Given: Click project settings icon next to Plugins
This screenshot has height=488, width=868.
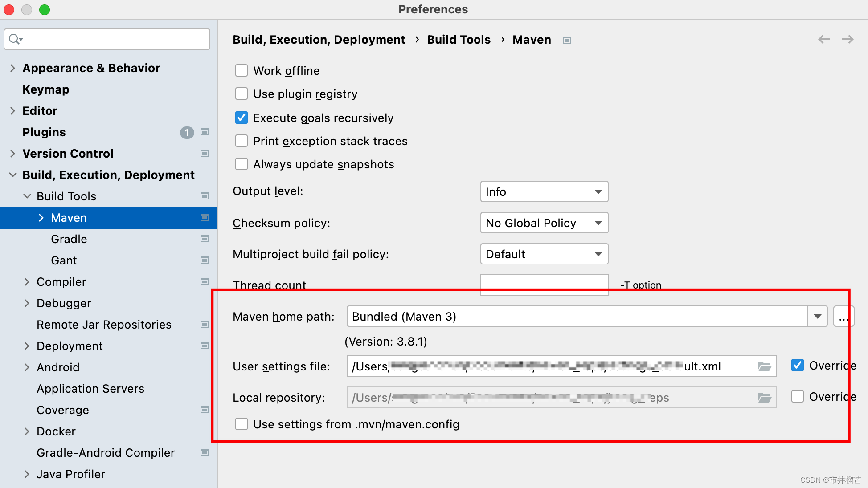Looking at the screenshot, I should tap(205, 132).
